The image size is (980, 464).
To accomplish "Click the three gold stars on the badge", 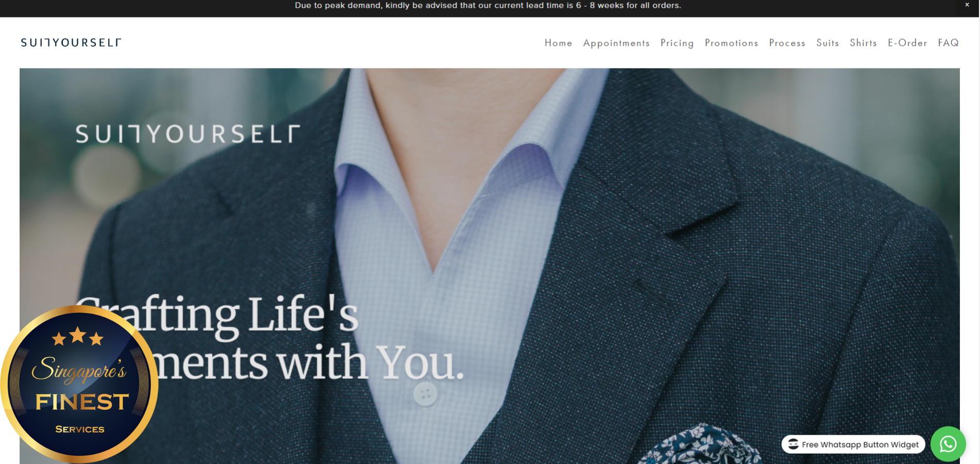I will 78,336.
